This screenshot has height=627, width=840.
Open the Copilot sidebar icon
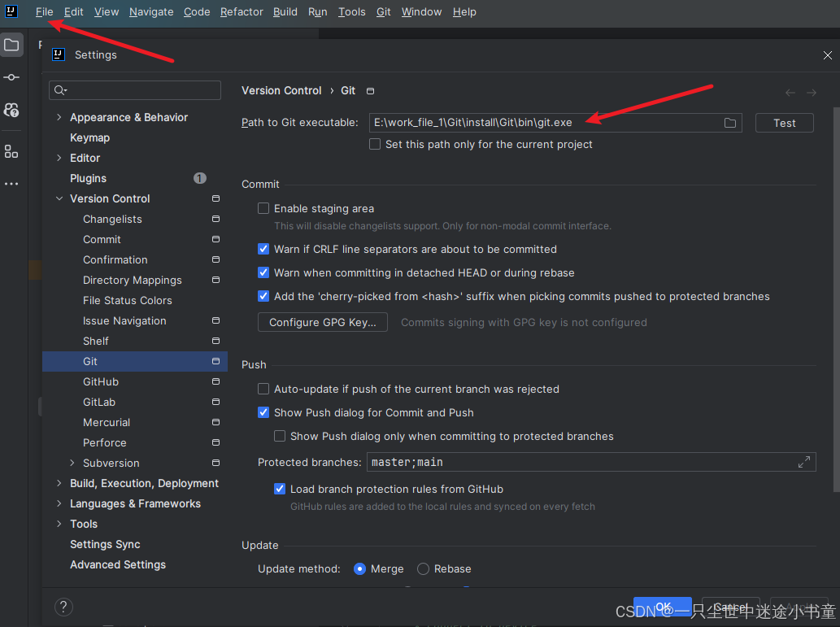(x=11, y=110)
